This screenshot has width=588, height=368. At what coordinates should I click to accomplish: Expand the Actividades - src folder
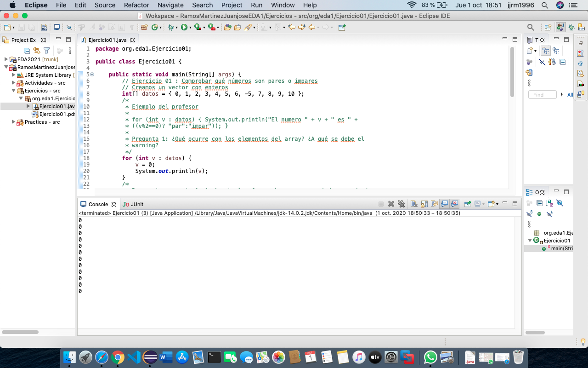click(14, 83)
